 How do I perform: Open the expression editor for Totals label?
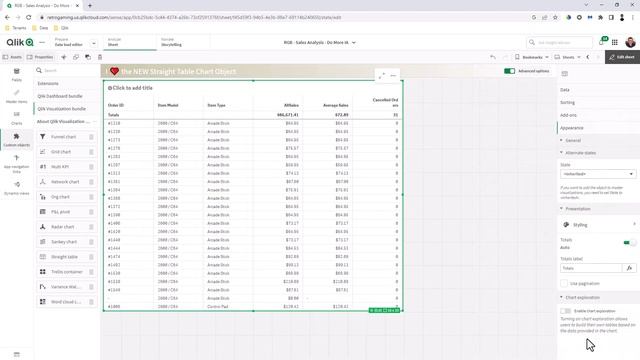(629, 268)
